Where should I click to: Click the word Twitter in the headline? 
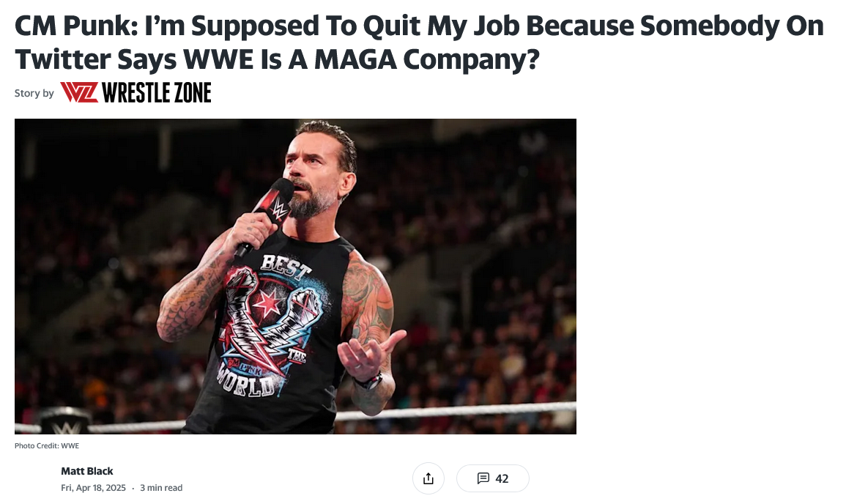(x=62, y=59)
